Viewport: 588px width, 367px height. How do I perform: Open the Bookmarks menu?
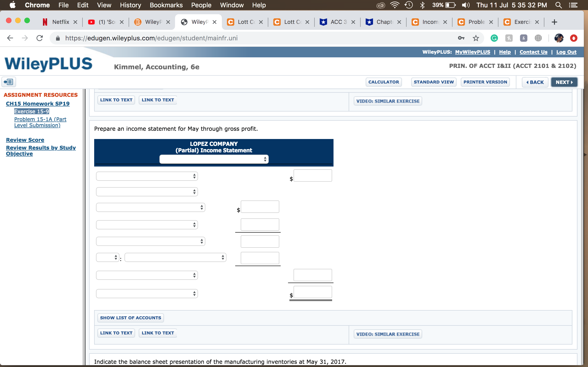pyautogui.click(x=166, y=5)
